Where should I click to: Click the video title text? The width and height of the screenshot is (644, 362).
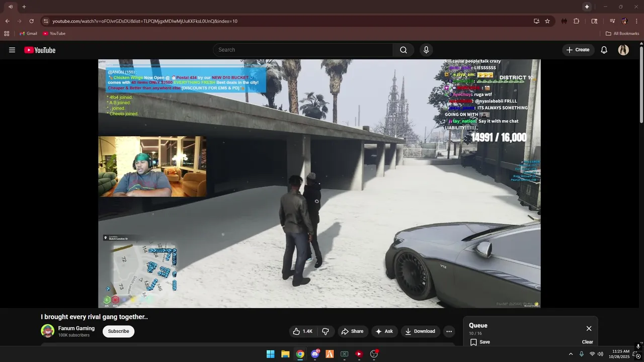(x=94, y=317)
